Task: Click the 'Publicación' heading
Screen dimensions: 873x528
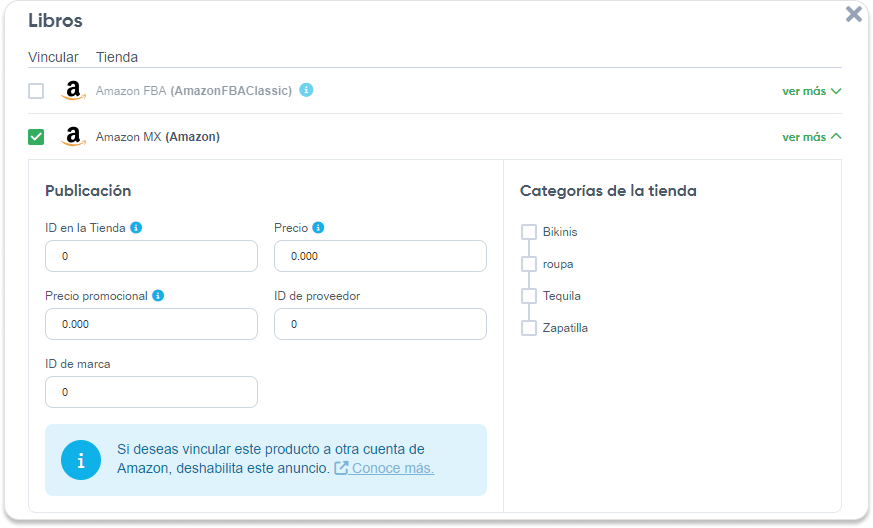Action: pyautogui.click(x=88, y=190)
